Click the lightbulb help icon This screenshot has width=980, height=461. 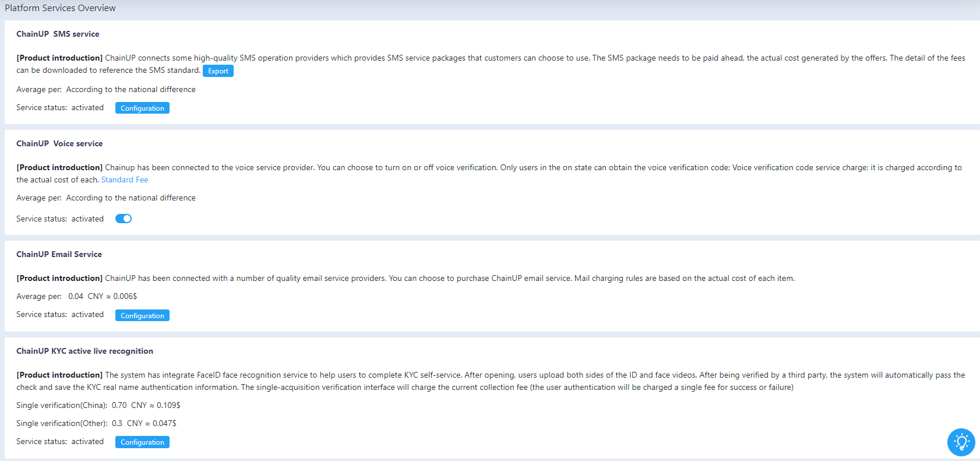(961, 442)
